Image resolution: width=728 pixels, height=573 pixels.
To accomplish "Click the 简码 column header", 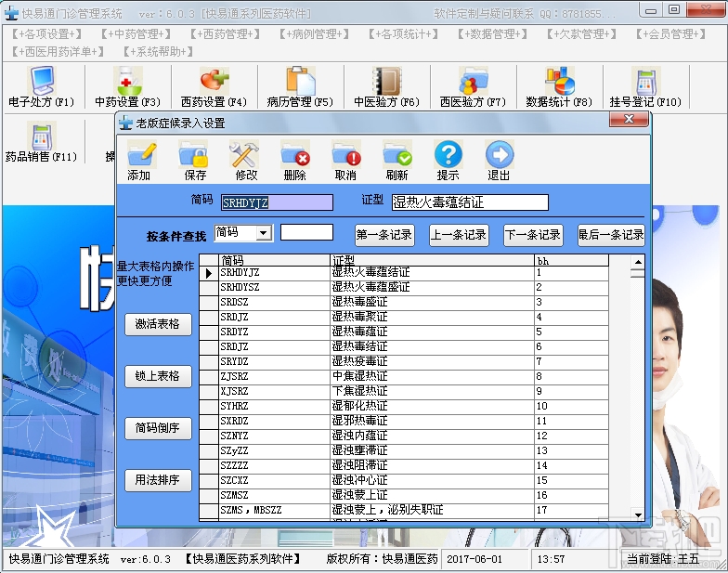I will click(274, 260).
